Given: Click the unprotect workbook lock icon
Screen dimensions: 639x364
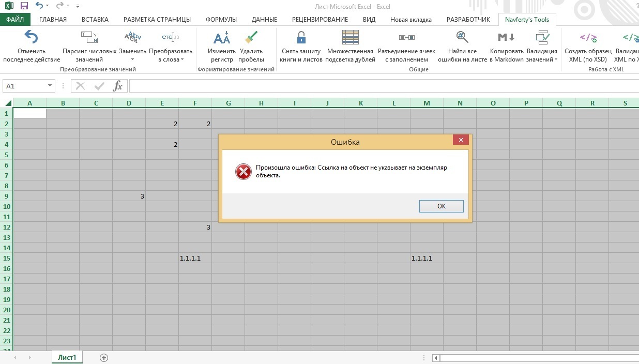Looking at the screenshot, I should (x=301, y=38).
